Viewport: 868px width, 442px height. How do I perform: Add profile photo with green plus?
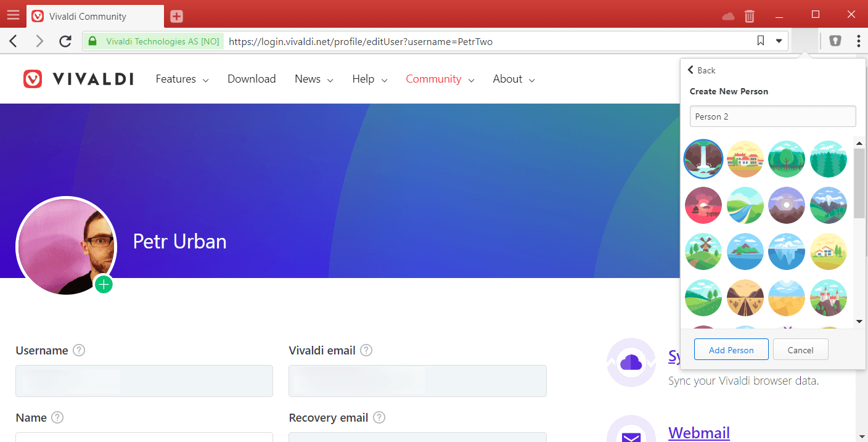click(x=104, y=284)
